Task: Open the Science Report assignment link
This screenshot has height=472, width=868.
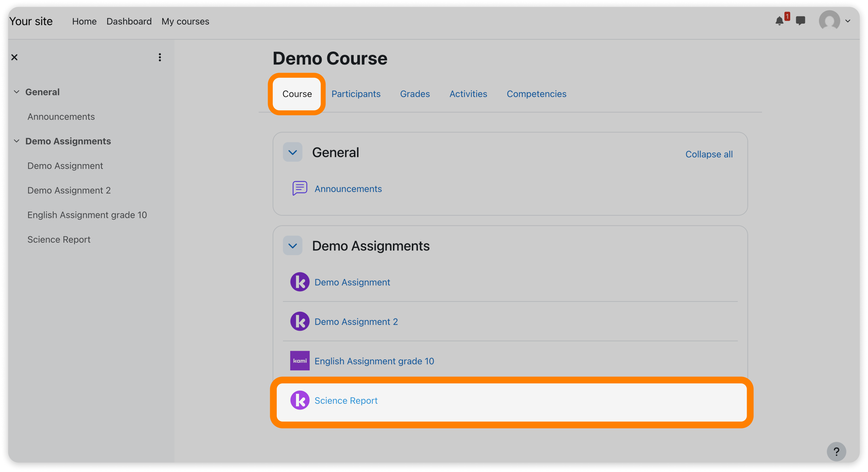Action: 346,401
